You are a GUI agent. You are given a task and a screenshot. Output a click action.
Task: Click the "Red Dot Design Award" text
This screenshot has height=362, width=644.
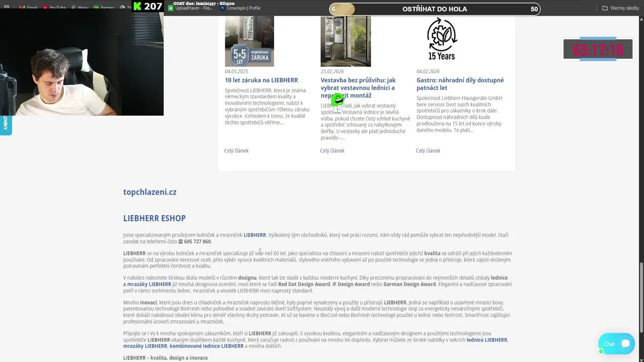(304, 284)
